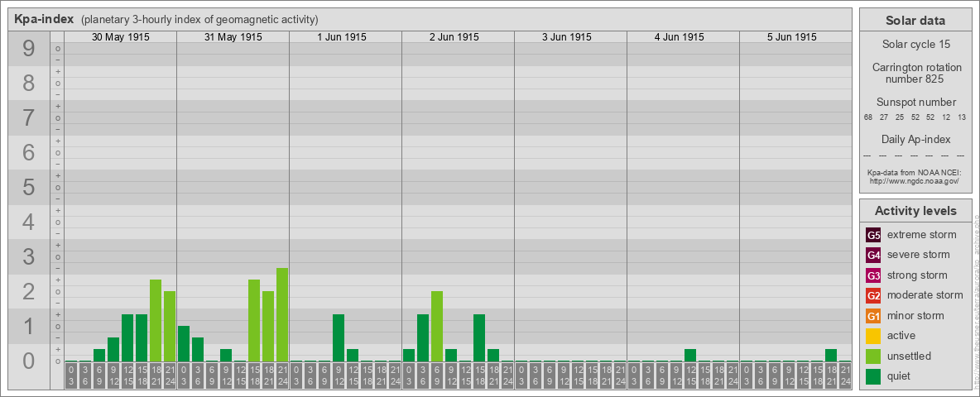This screenshot has height=397, width=980.
Task: Click the 2 Jun 1915 date header
Action: tap(454, 37)
